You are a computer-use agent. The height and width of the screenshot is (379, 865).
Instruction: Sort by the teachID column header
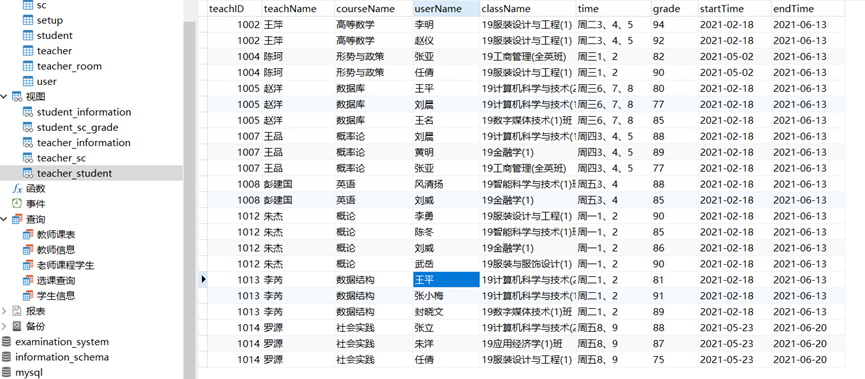tap(234, 9)
